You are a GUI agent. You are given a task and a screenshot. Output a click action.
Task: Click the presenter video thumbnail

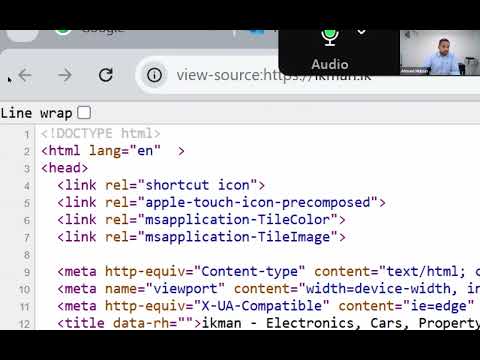coord(440,52)
